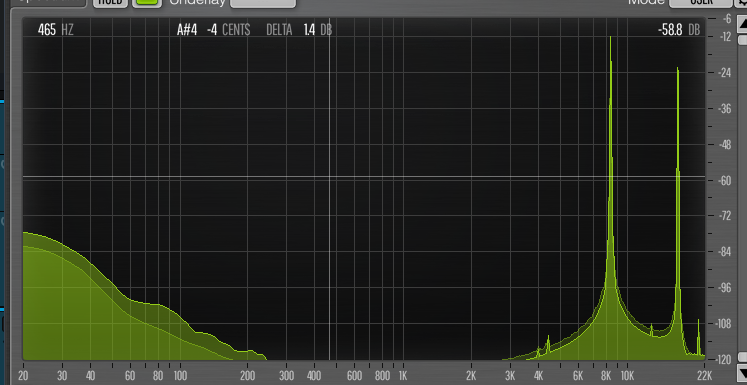Click the crosshair intersection at 465 Hz

pos(329,177)
